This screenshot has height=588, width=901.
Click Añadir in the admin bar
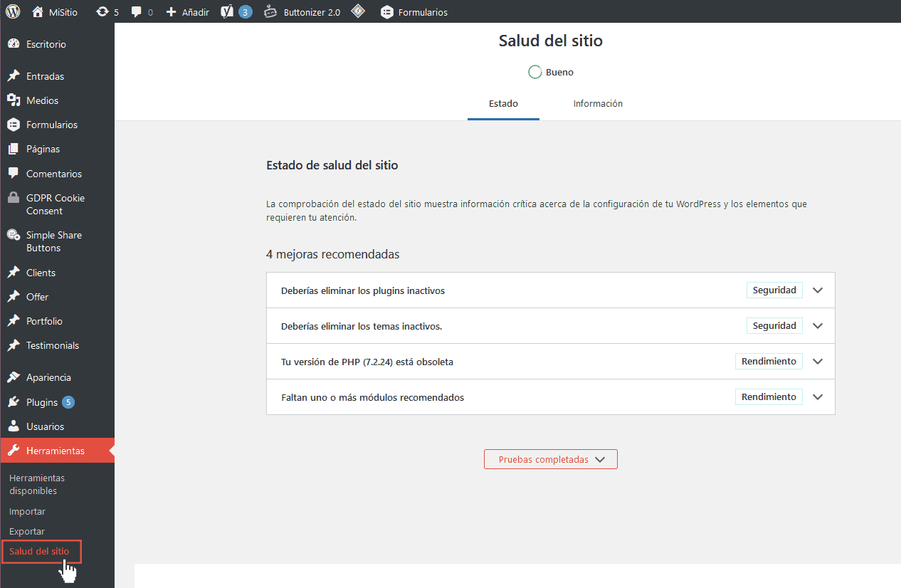coord(188,12)
